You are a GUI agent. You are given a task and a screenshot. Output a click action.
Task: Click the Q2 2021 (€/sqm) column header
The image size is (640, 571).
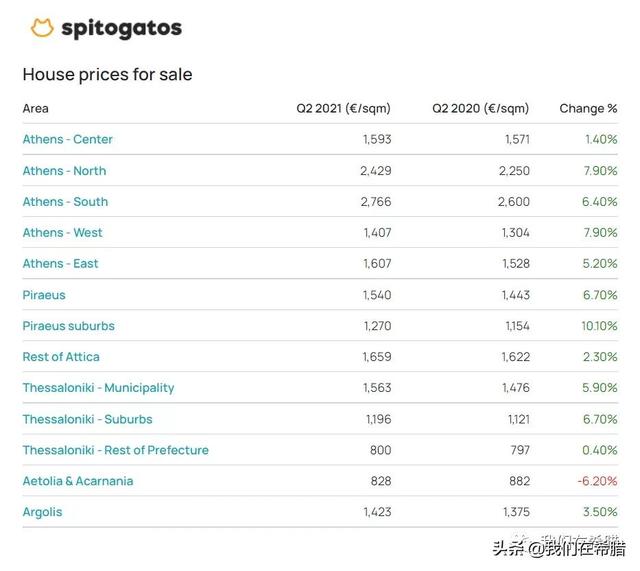click(343, 109)
